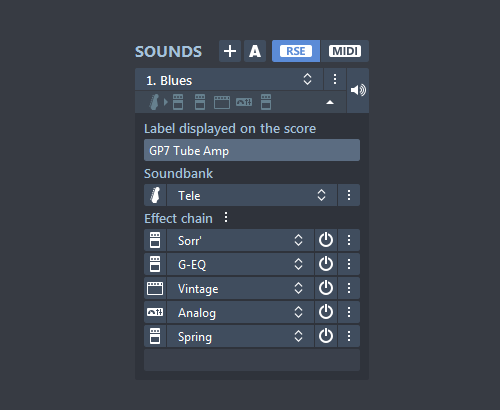This screenshot has height=410, width=500.
Task: Click the automation A icon
Action: click(255, 51)
